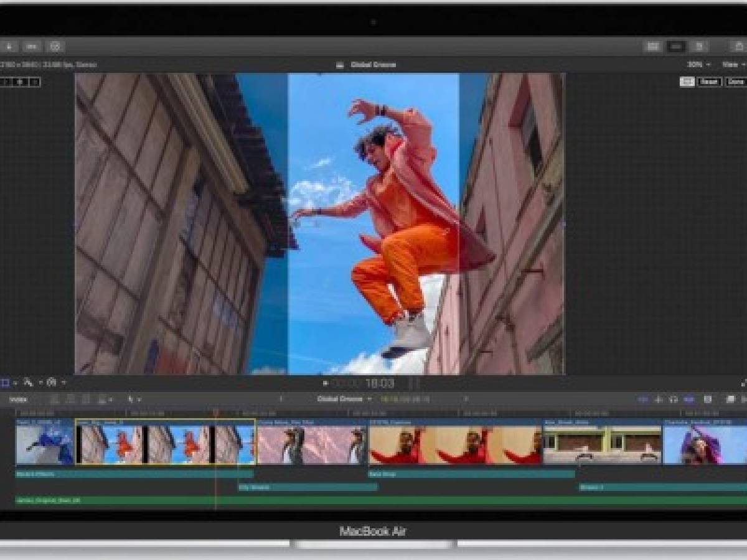
Task: Click the retime speedometer icon
Action: [52, 383]
